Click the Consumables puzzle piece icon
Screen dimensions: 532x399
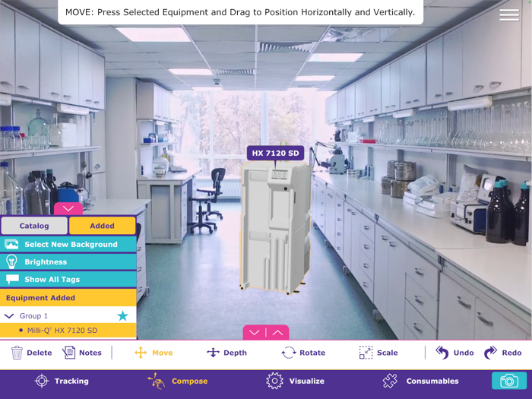390,381
